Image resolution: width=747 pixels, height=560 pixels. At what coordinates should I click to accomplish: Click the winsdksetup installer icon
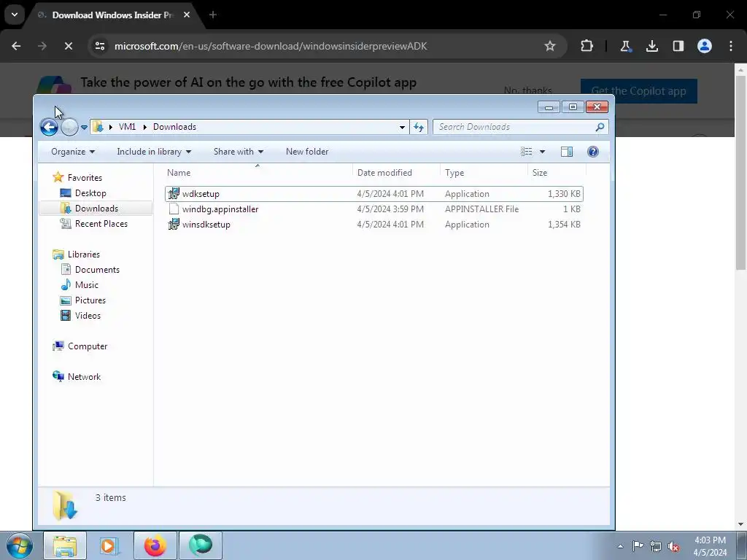tap(174, 225)
